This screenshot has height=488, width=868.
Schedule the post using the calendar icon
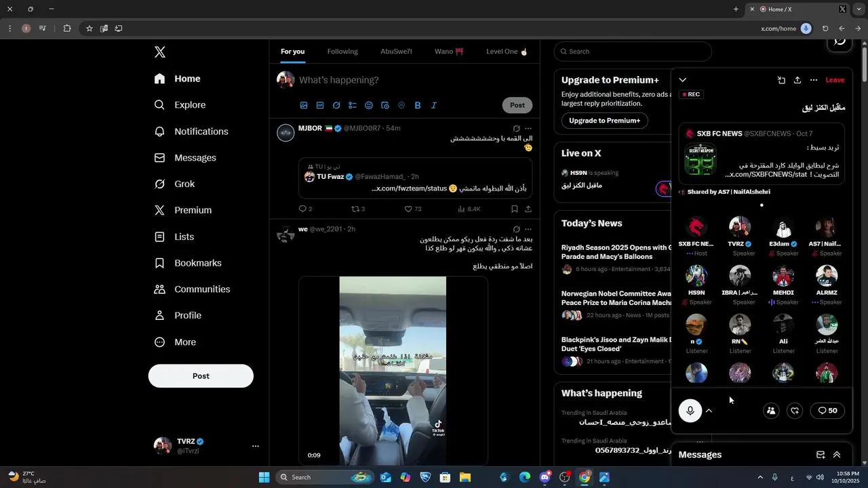coord(385,105)
